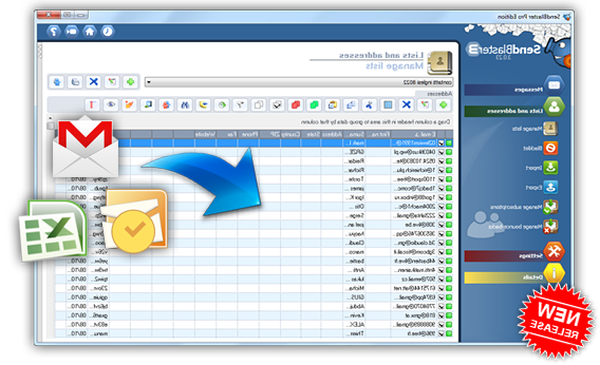Viewport: 600px width, 365px height.
Task: Toggle green status box in Kevin row
Action: coord(449,315)
